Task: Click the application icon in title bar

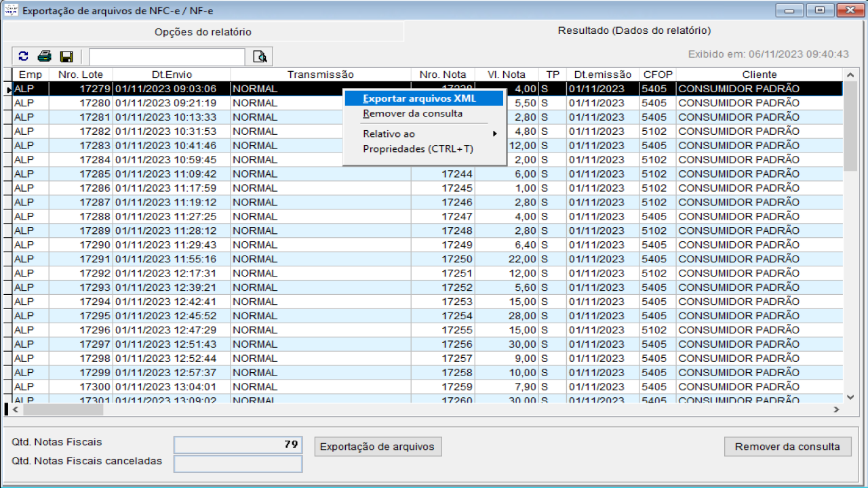Action: pyautogui.click(x=12, y=11)
